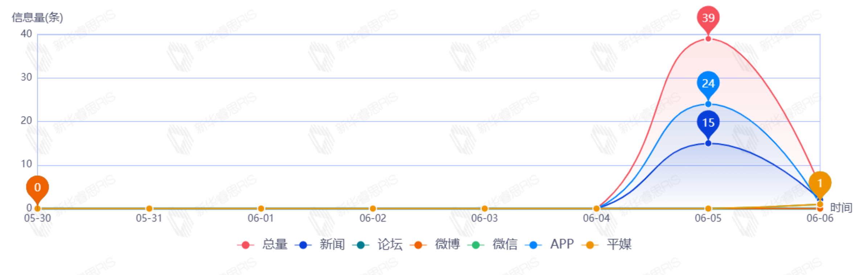868x275 pixels.
Task: Hide the 论坛 series via legend
Action: click(378, 245)
